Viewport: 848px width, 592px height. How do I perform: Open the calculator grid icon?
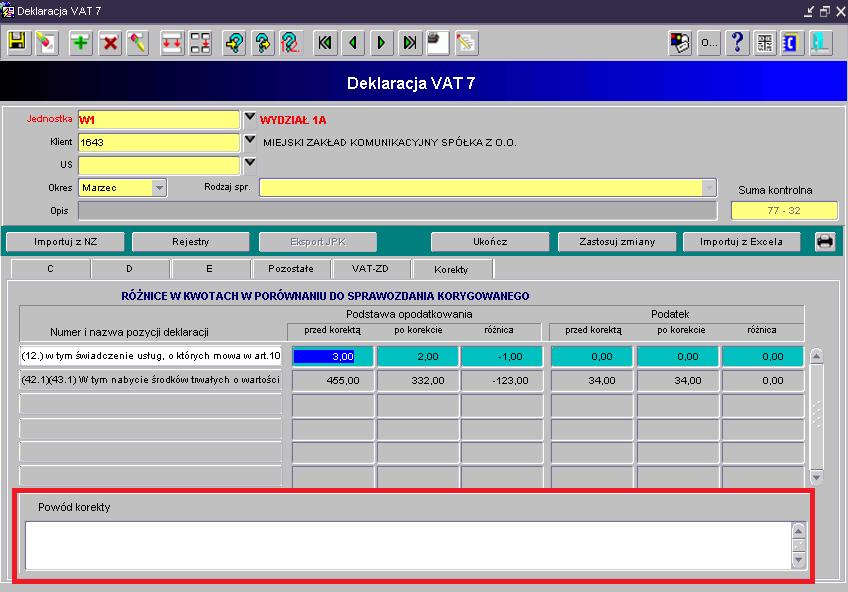(x=765, y=43)
